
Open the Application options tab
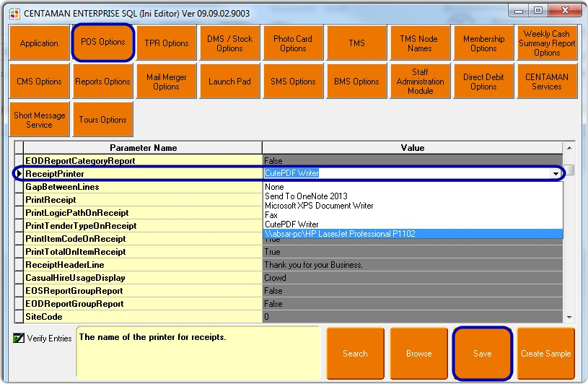tap(39, 43)
